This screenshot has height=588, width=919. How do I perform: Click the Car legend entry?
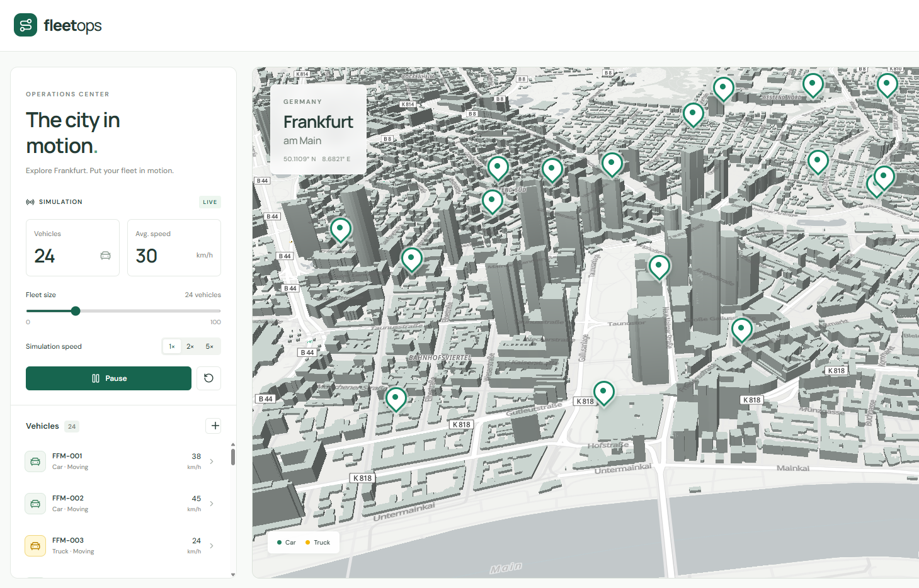tap(287, 543)
